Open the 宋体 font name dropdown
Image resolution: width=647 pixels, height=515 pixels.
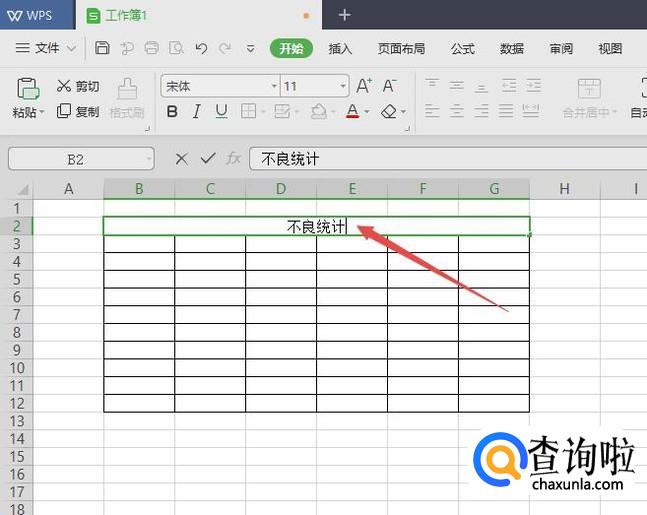pyautogui.click(x=274, y=86)
